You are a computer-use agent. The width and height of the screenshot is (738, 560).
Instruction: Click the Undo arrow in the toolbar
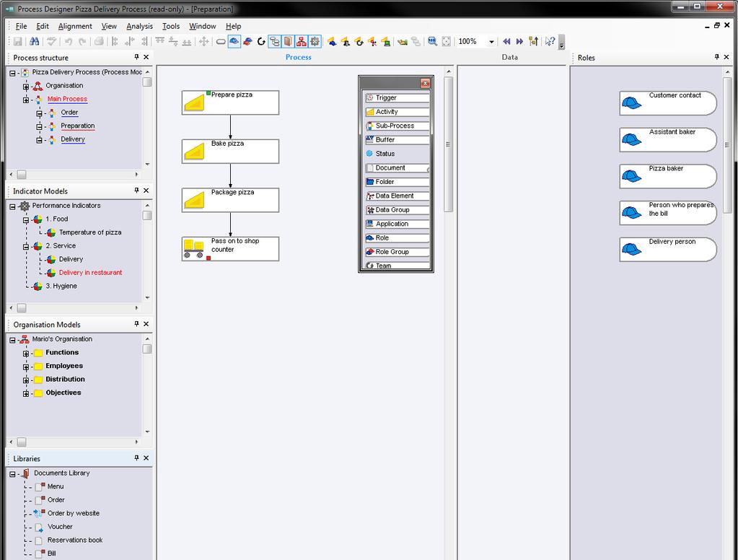coord(69,41)
